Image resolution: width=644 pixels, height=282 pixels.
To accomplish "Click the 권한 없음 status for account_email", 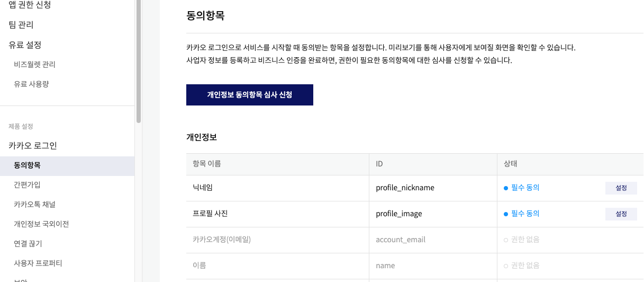I will pos(521,240).
